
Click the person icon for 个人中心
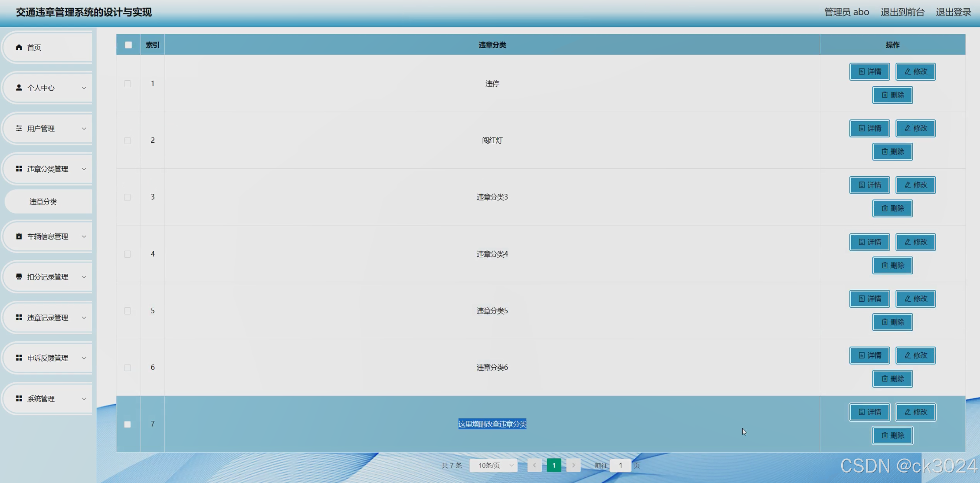(x=19, y=88)
